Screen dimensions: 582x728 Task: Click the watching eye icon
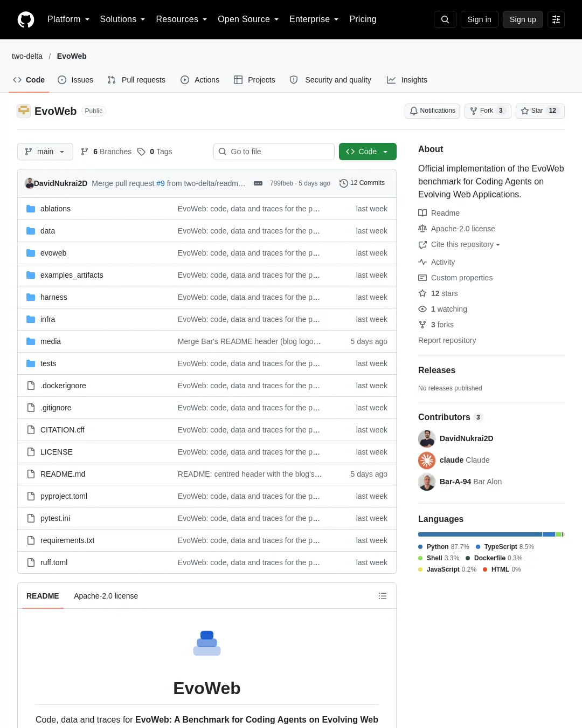(422, 309)
